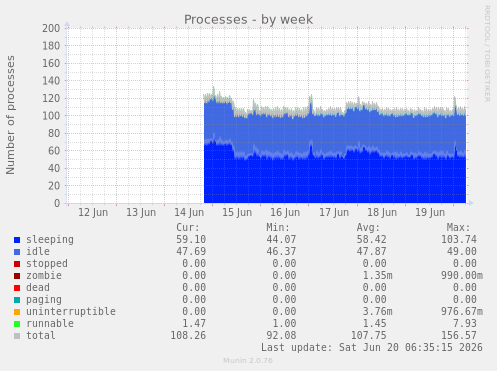497x371 pixels.
Task: Click the 'Number of processes' axis label
Action: pos(11,115)
